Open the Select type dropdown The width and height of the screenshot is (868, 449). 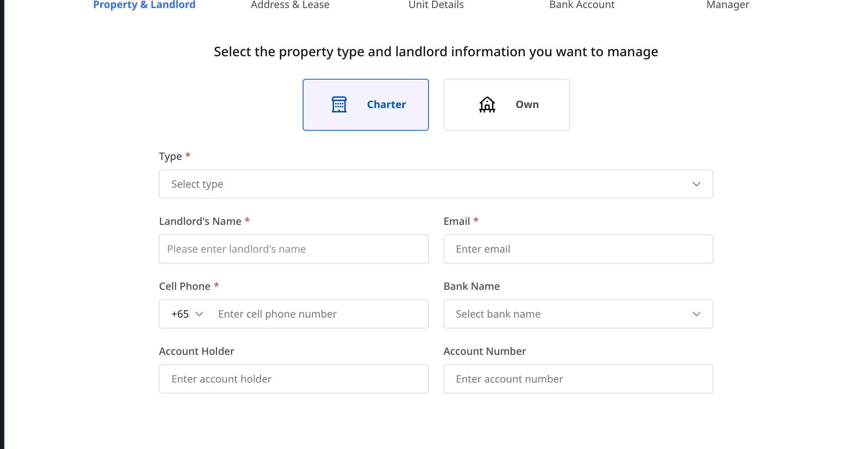click(436, 184)
